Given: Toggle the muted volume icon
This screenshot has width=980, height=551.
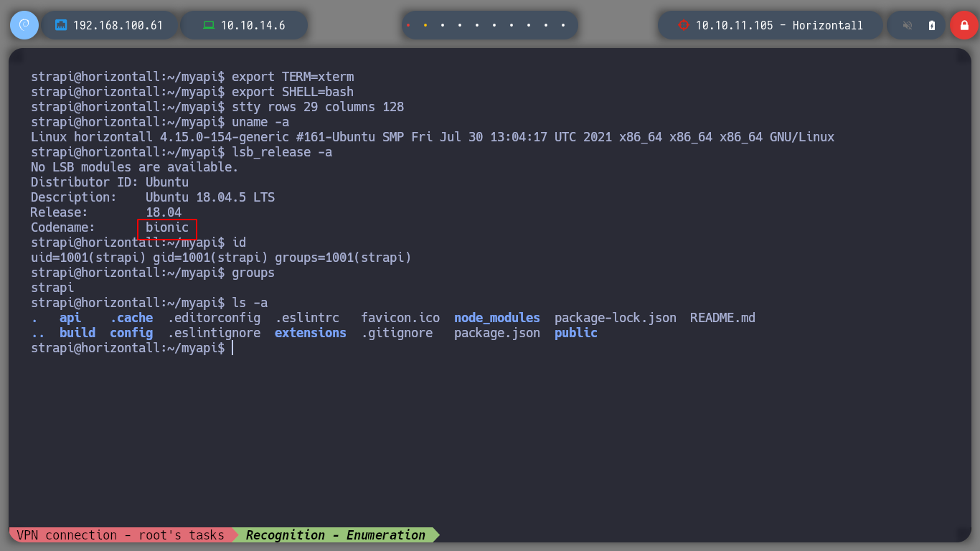Looking at the screenshot, I should click(x=908, y=25).
